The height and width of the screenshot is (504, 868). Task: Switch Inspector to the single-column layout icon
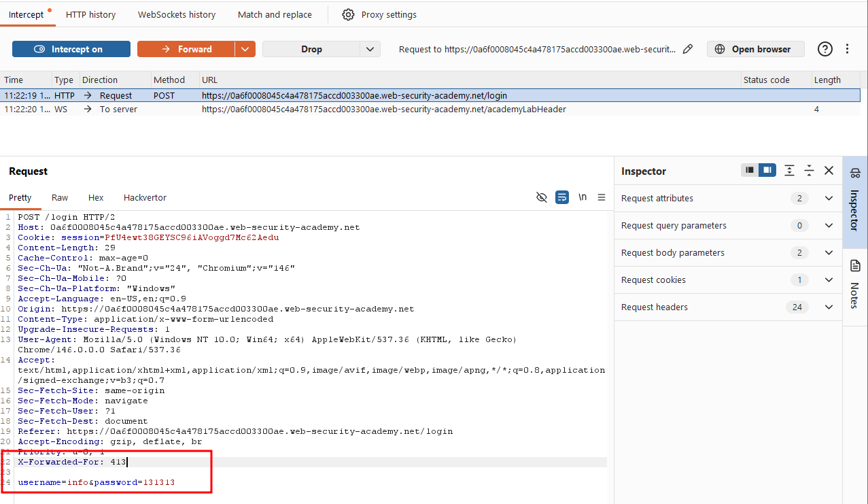[x=750, y=171]
